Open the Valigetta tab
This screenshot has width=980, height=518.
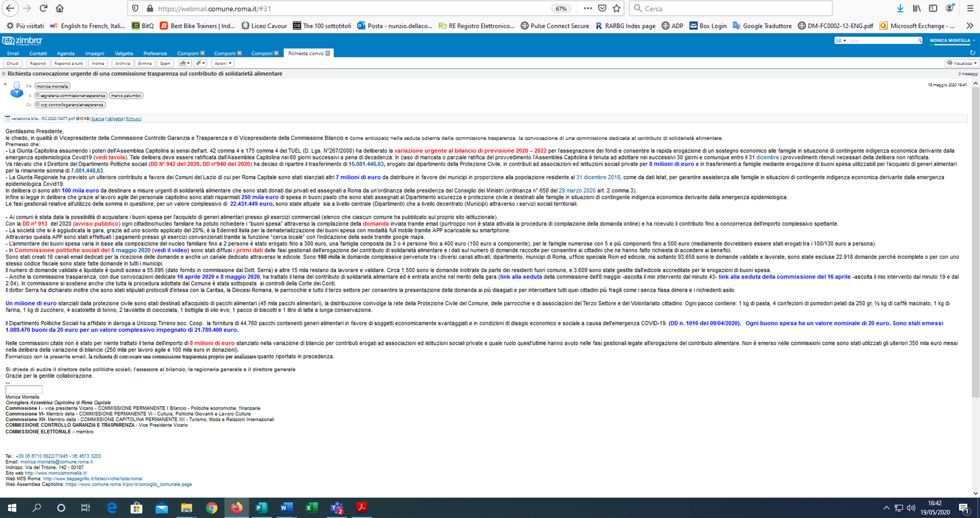pyautogui.click(x=124, y=53)
